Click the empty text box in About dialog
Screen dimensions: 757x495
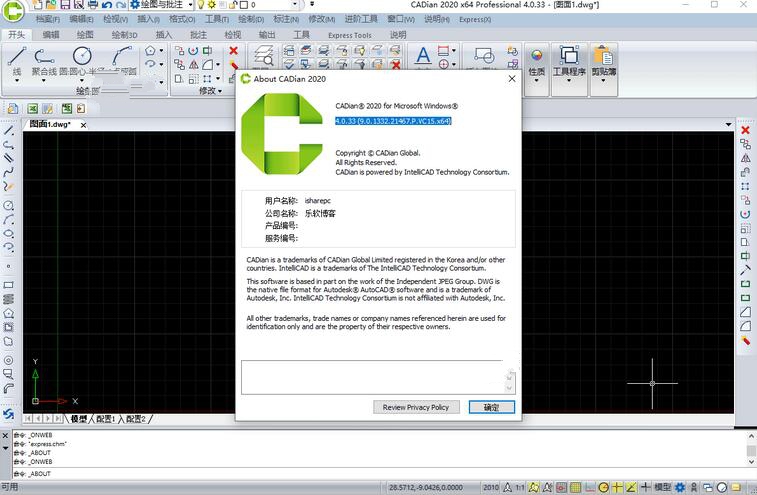click(378, 377)
